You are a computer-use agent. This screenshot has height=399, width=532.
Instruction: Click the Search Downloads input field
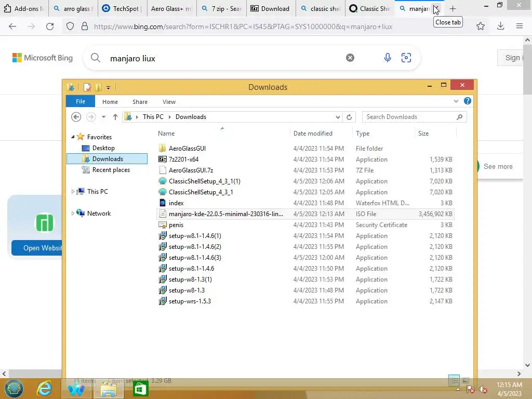point(410,117)
